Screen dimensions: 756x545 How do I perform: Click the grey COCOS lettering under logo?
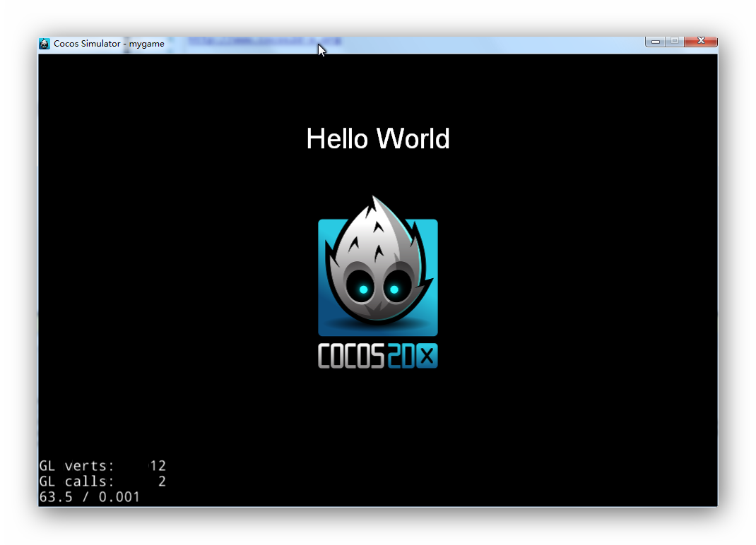[x=351, y=356]
